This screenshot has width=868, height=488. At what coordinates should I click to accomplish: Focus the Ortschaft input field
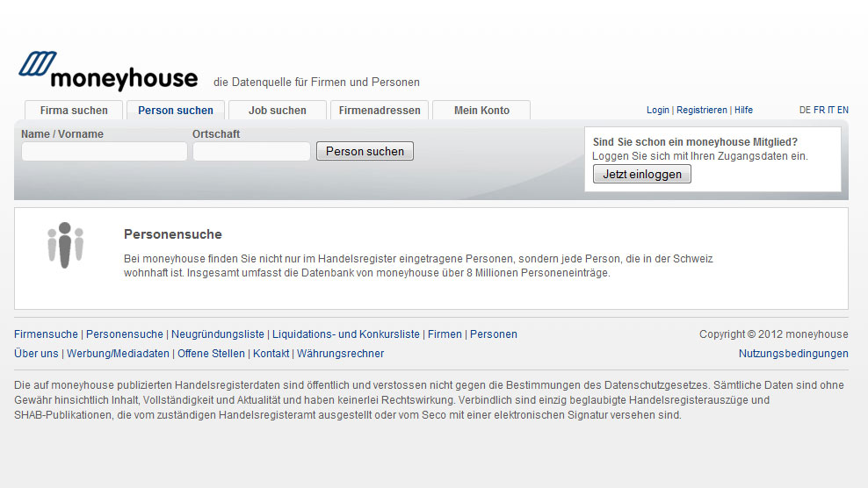[x=251, y=151]
